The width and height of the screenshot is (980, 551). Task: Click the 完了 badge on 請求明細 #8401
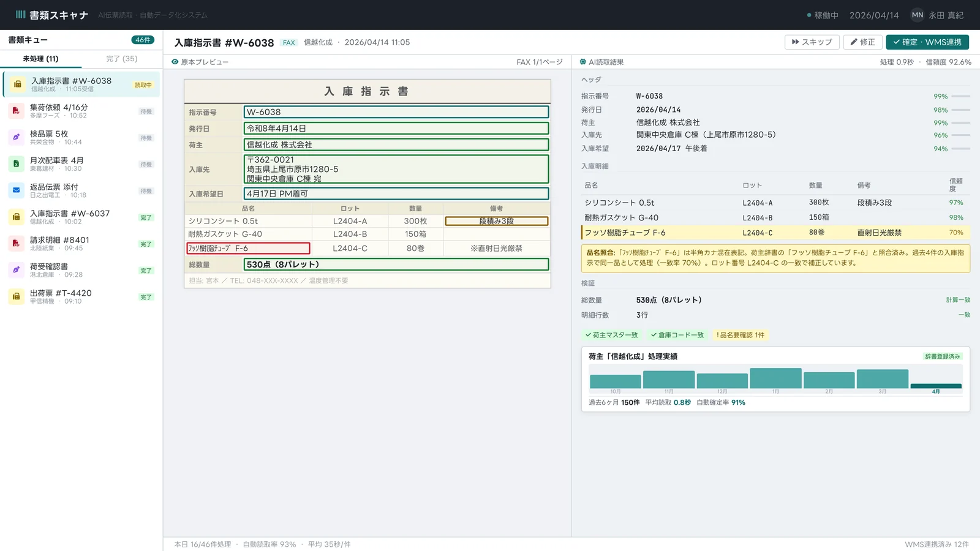point(146,244)
